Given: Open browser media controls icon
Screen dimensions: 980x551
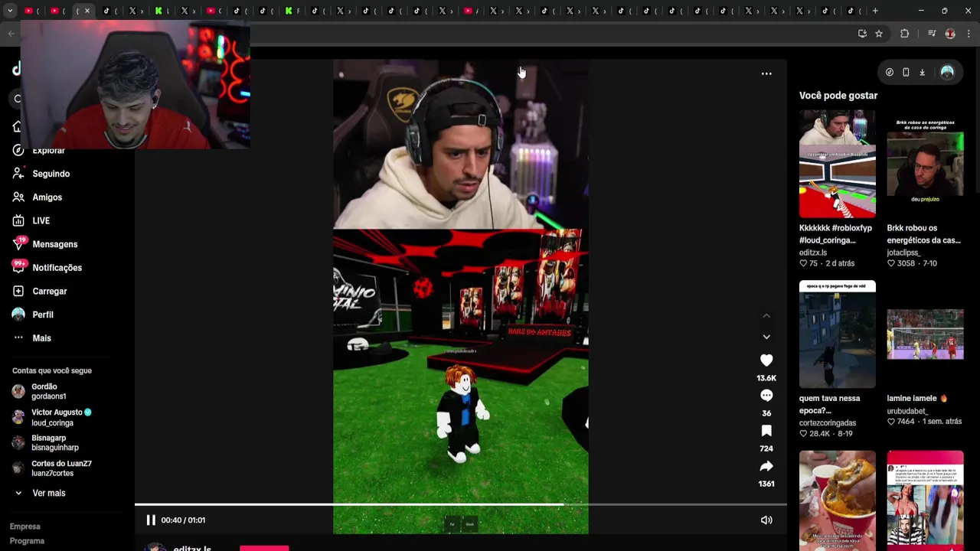Looking at the screenshot, I should [x=932, y=34].
